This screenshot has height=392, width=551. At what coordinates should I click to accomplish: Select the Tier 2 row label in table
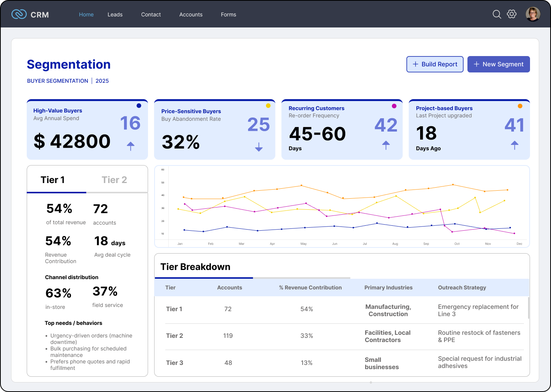pyautogui.click(x=174, y=336)
